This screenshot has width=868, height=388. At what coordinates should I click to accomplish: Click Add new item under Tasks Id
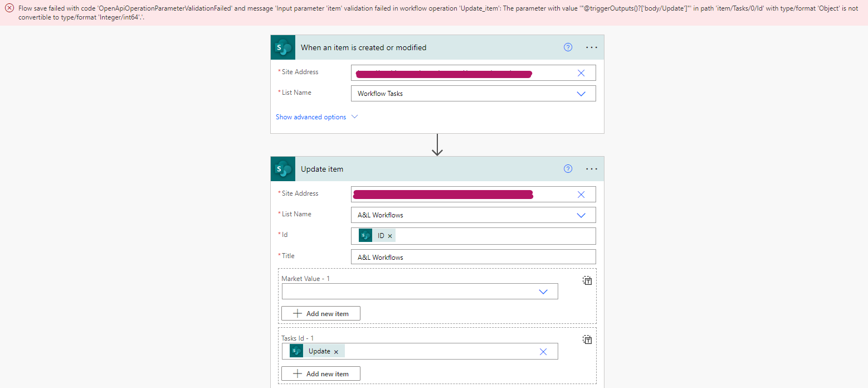(320, 373)
